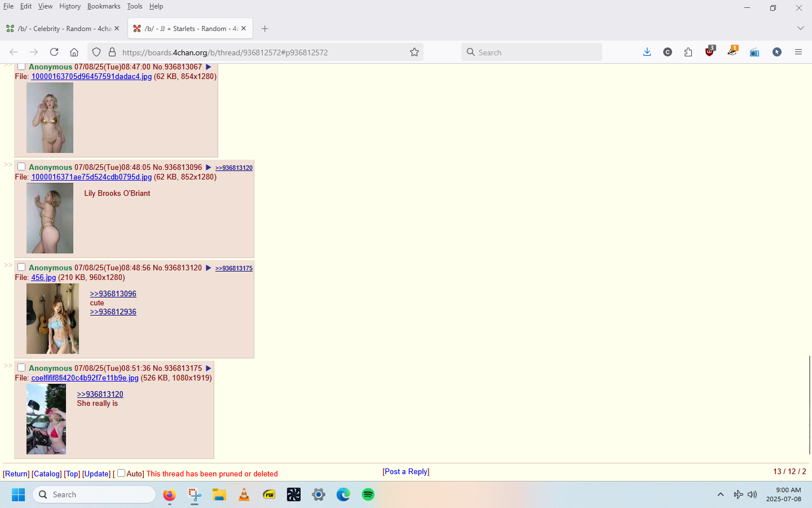The image size is (812, 508).
Task: Open File Explorer from the taskbar
Action: pos(219,494)
